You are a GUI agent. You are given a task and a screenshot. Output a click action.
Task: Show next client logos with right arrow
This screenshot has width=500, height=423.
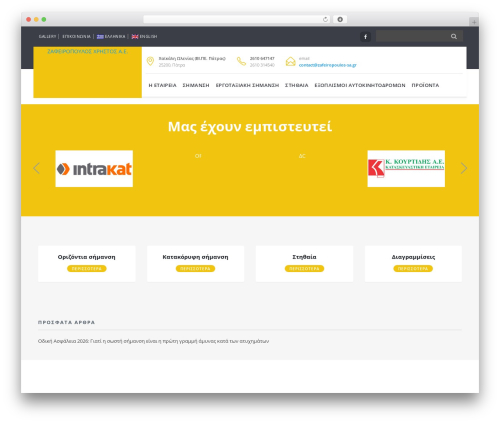pos(464,168)
